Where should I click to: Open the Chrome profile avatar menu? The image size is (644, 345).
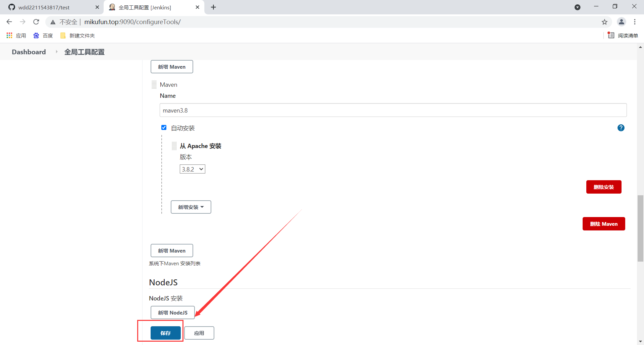[x=622, y=22]
